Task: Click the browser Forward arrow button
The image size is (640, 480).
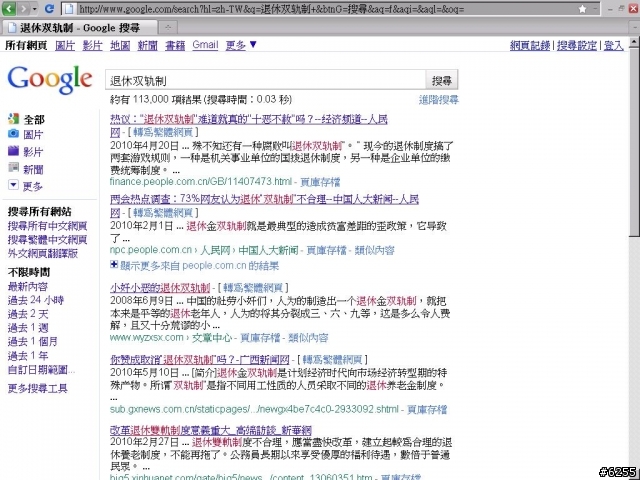Action: 23,8
